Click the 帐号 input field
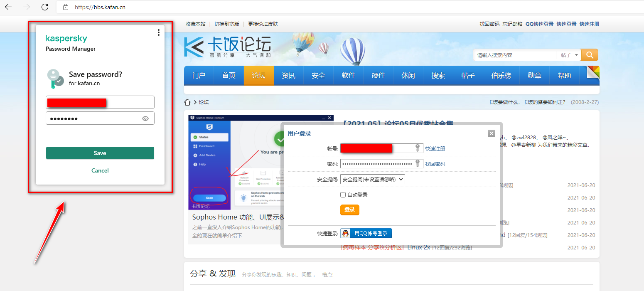The image size is (644, 291). click(x=382, y=148)
